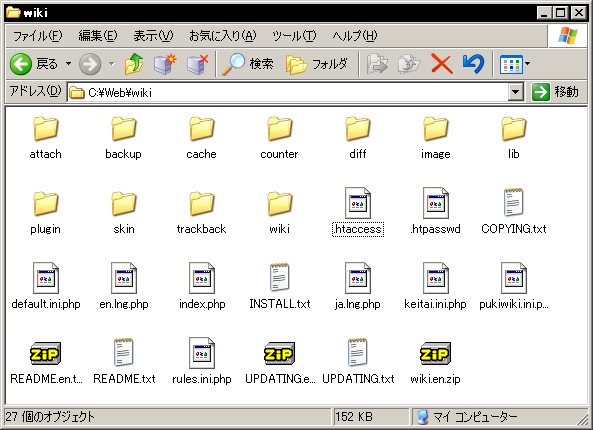Click the blue undo arrow icon
The image size is (593, 430).
pyautogui.click(x=473, y=64)
